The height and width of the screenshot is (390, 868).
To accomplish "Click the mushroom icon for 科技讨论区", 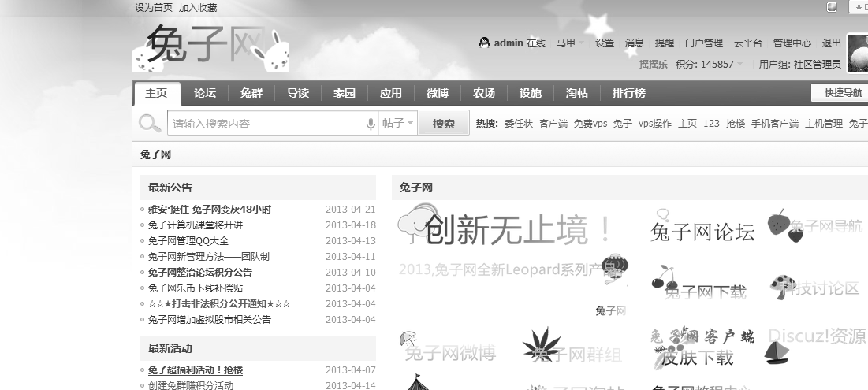I will point(782,287).
